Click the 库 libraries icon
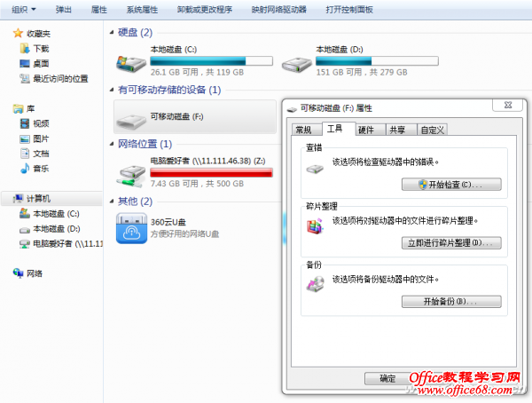Viewport: 532px width, 403px height. (x=18, y=108)
